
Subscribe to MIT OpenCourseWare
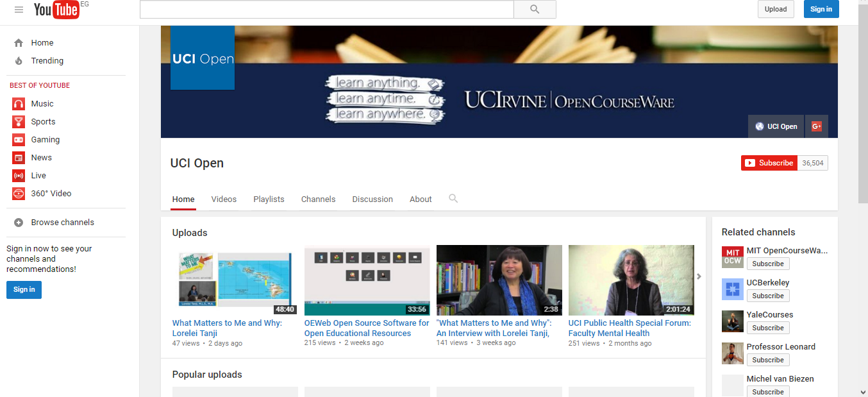tap(768, 264)
